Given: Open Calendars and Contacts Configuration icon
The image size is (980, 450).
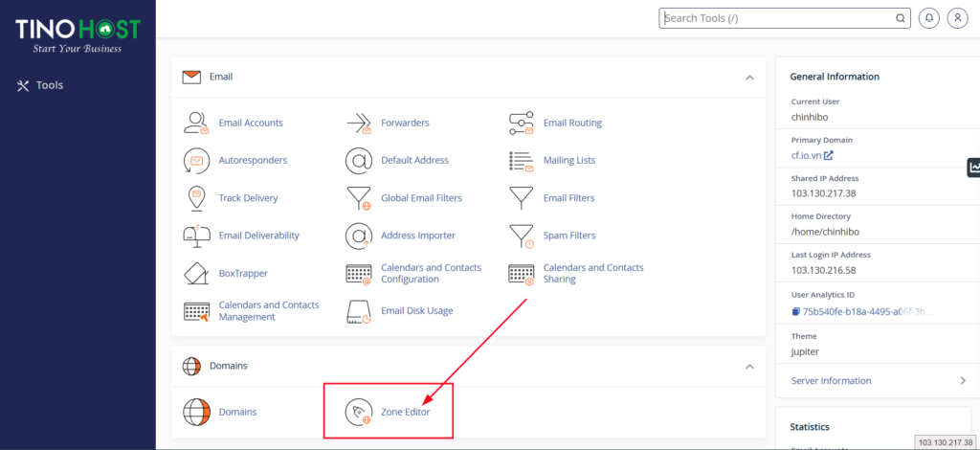Looking at the screenshot, I should click(359, 273).
